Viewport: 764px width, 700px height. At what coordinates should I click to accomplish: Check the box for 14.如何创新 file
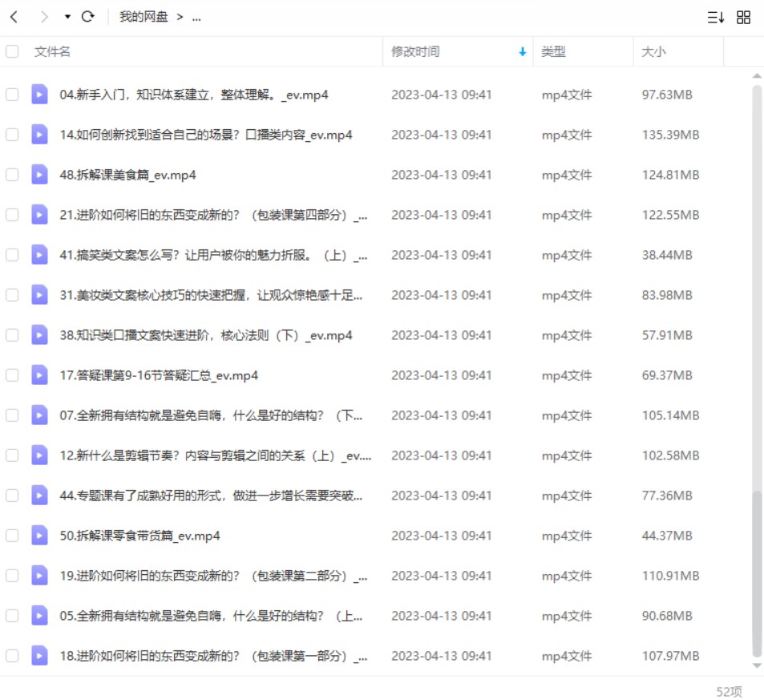pos(12,134)
